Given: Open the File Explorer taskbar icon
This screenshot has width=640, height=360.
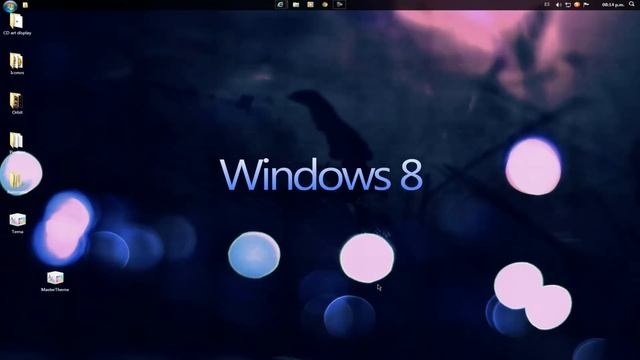Looking at the screenshot, I should coord(296,4).
